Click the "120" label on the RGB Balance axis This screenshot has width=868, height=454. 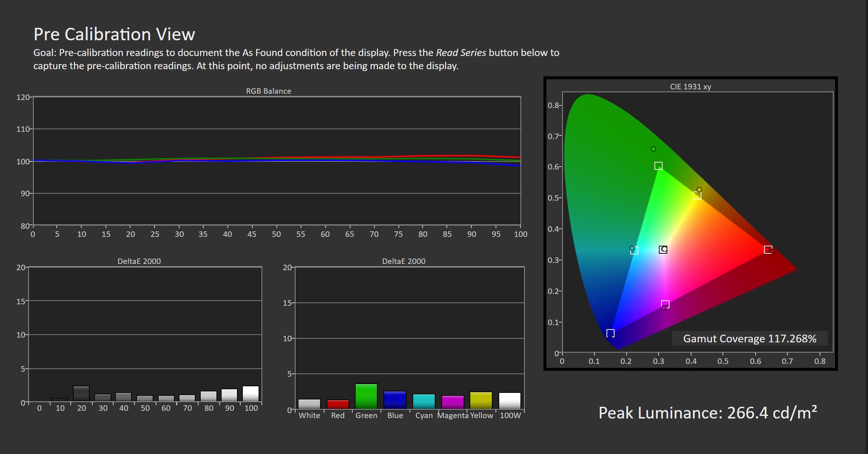click(x=23, y=97)
